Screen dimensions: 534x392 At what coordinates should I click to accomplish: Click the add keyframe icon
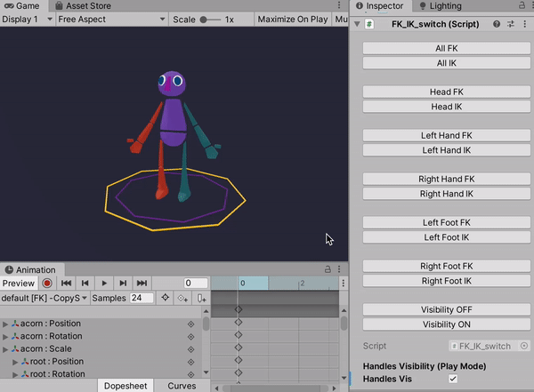[x=183, y=299]
